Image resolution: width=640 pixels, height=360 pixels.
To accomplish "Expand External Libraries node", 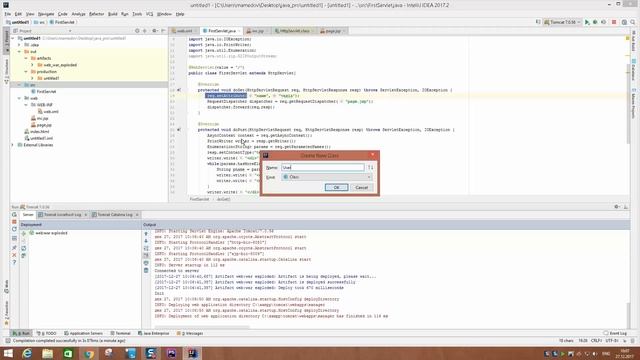I will [x=13, y=145].
